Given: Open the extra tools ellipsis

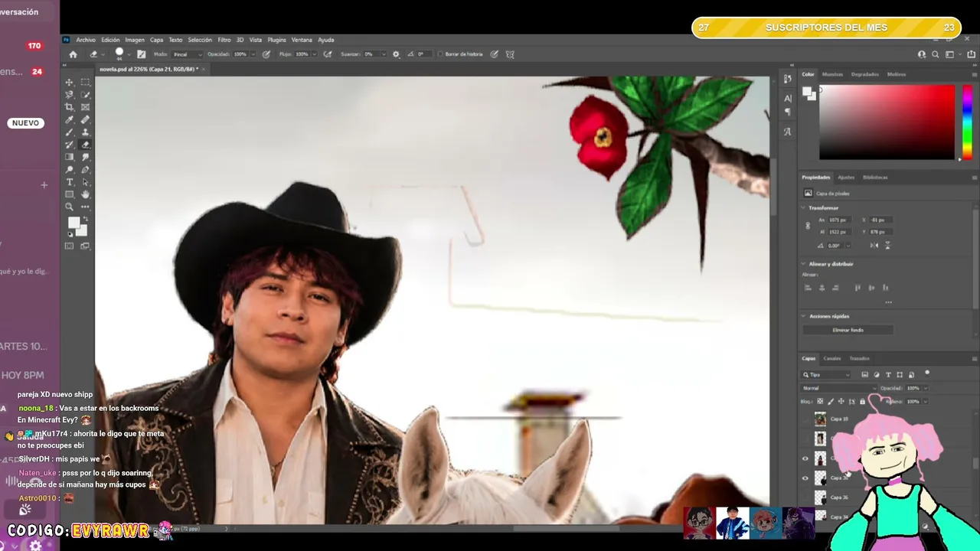Looking at the screenshot, I should (85, 207).
